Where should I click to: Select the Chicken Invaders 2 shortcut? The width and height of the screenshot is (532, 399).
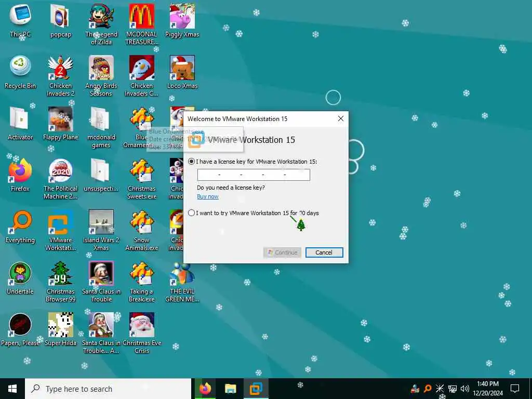pos(60,76)
